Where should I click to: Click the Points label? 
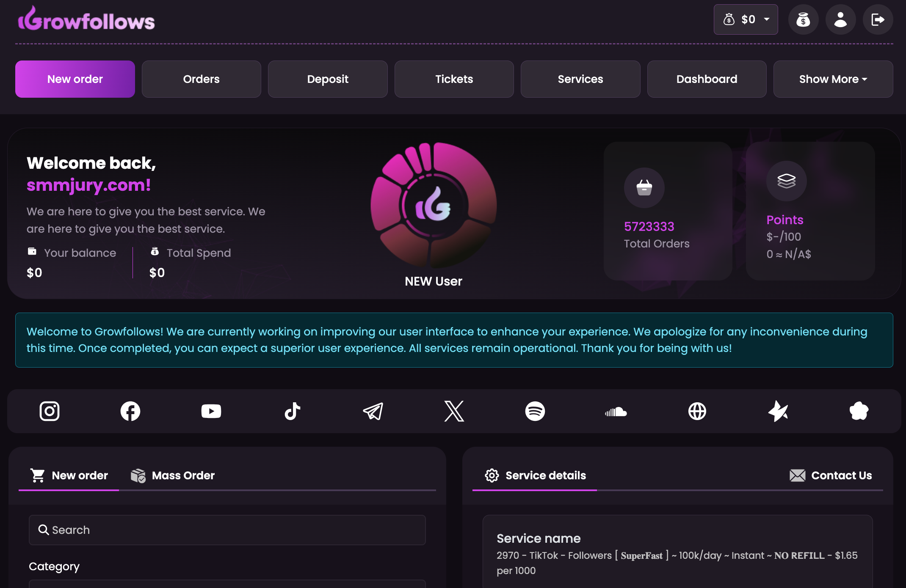pos(785,220)
